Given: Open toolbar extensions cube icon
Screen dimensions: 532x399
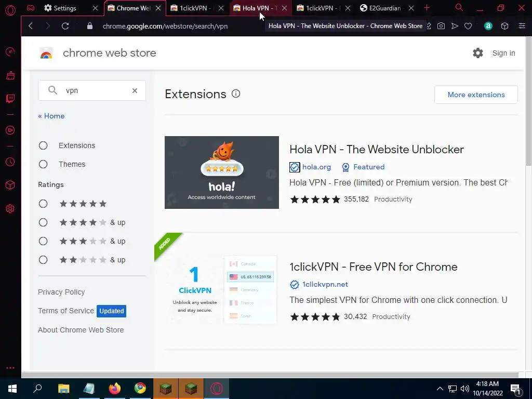Looking at the screenshot, I should click(x=504, y=26).
